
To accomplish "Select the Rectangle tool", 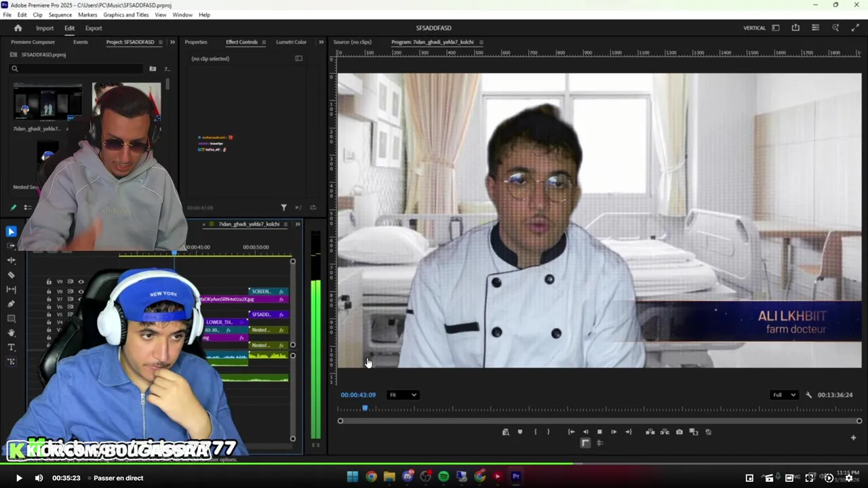I will tap(11, 318).
